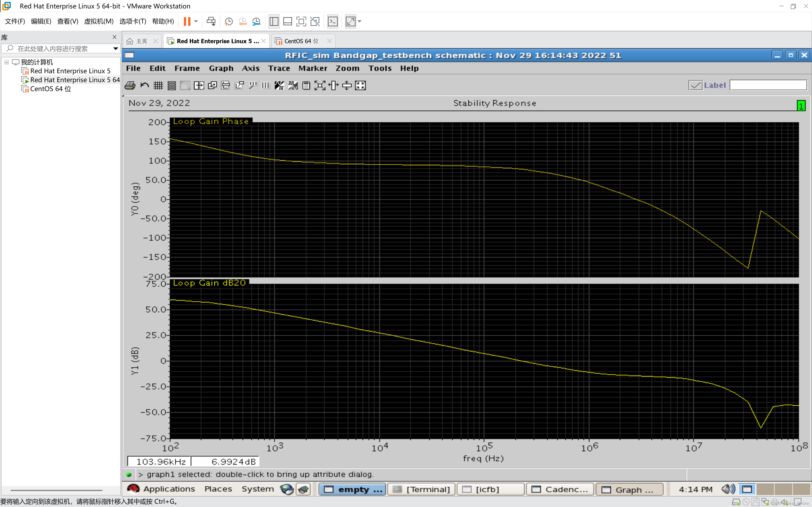
Task: Switch to strip chart mode icon
Action: [172, 85]
